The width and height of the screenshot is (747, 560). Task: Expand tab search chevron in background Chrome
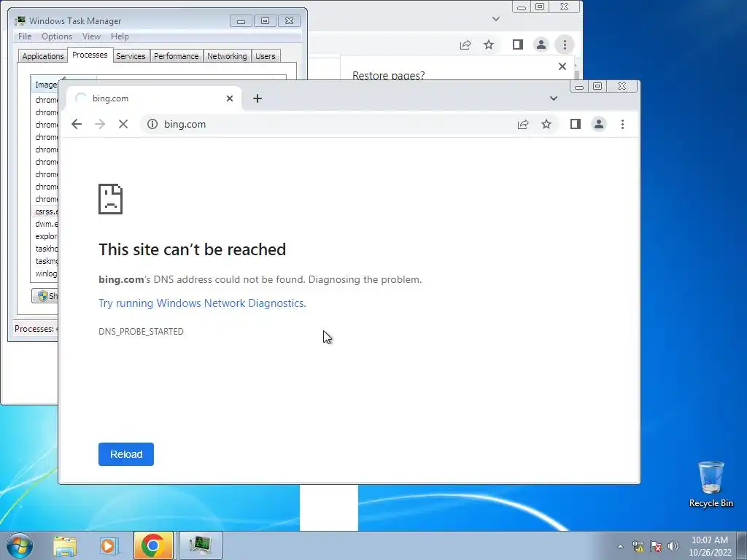coord(496,19)
